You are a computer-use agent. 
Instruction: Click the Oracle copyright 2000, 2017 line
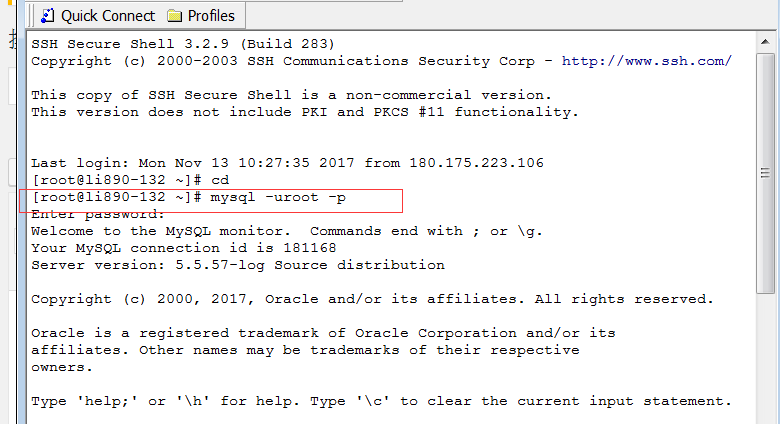coord(372,299)
